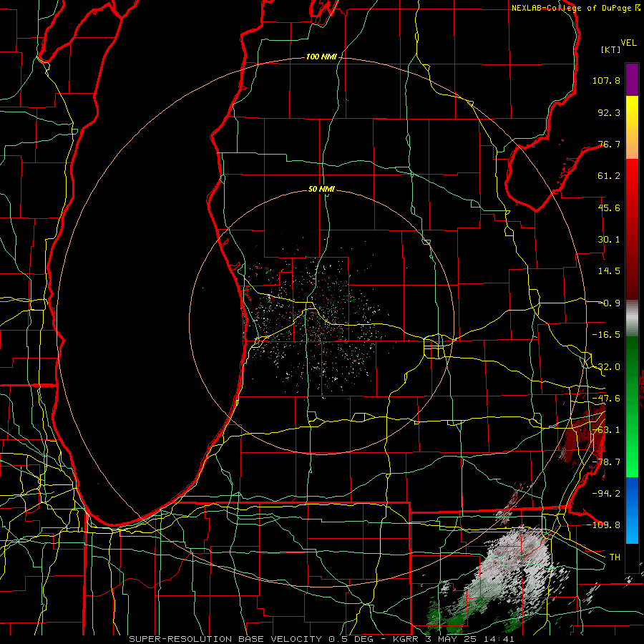Viewport: 644px width, 644px height.
Task: Click the VEL legend title
Action: coord(628,43)
